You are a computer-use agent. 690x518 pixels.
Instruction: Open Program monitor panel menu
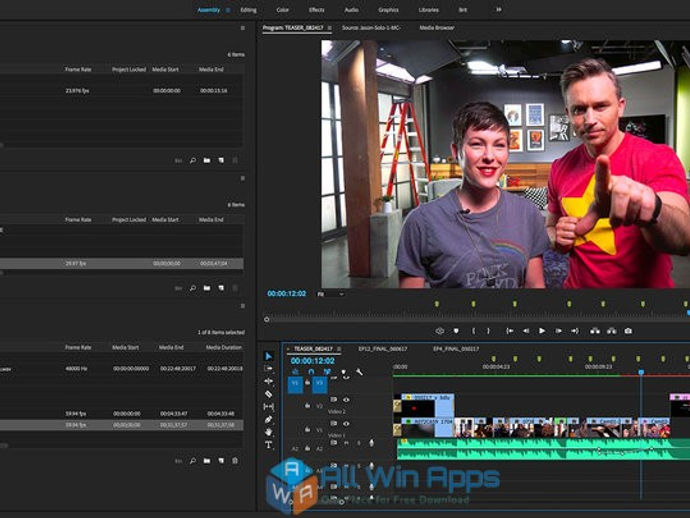click(x=330, y=28)
